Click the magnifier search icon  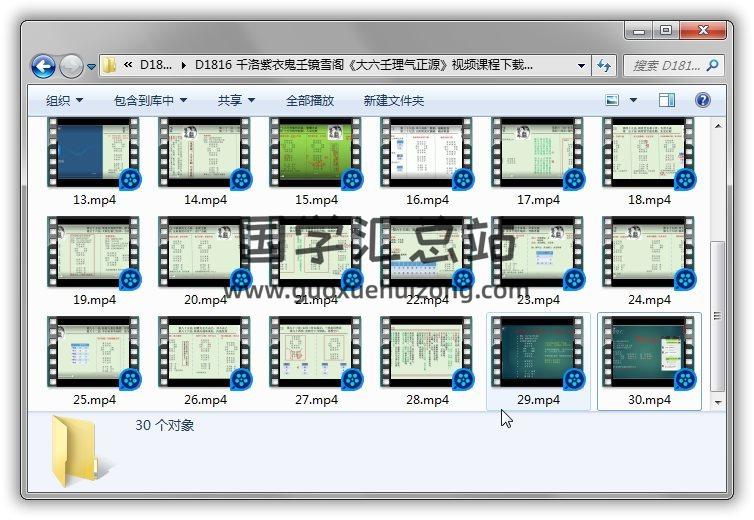(713, 65)
